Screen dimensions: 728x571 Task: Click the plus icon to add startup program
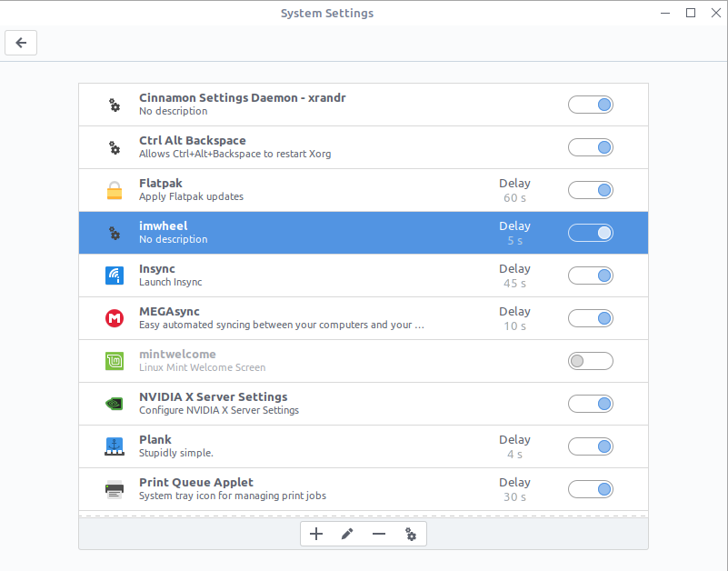click(x=316, y=535)
